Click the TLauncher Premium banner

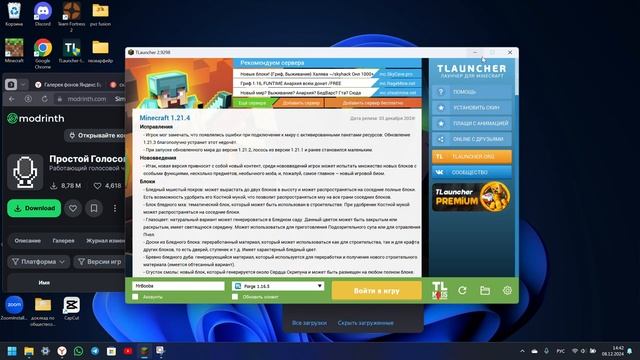(x=471, y=197)
